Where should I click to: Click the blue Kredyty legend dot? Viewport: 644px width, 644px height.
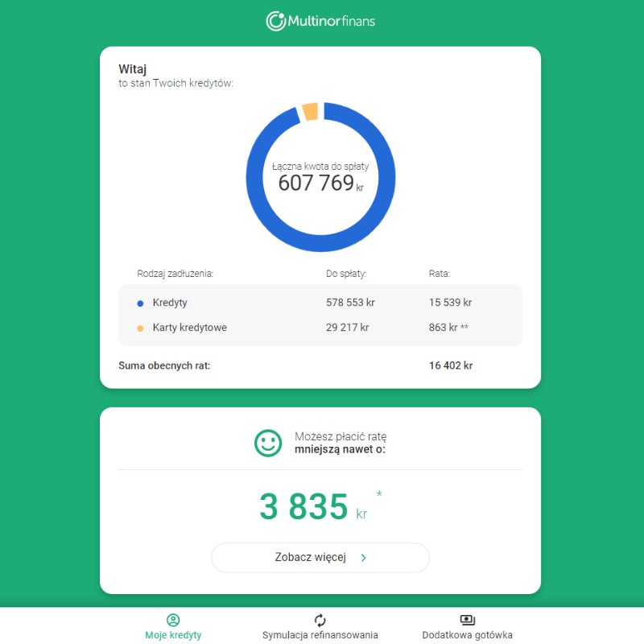click(x=140, y=303)
